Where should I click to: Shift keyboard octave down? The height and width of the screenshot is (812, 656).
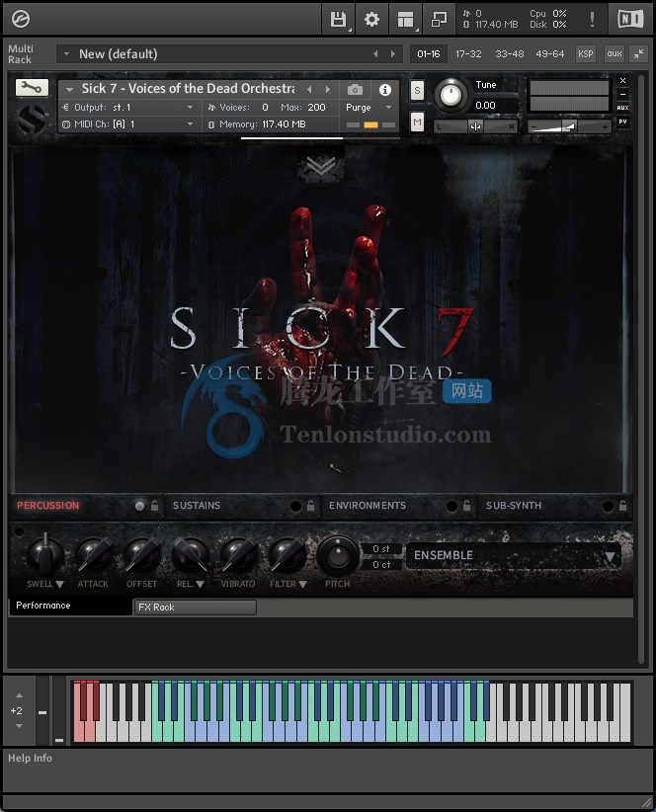click(19, 726)
